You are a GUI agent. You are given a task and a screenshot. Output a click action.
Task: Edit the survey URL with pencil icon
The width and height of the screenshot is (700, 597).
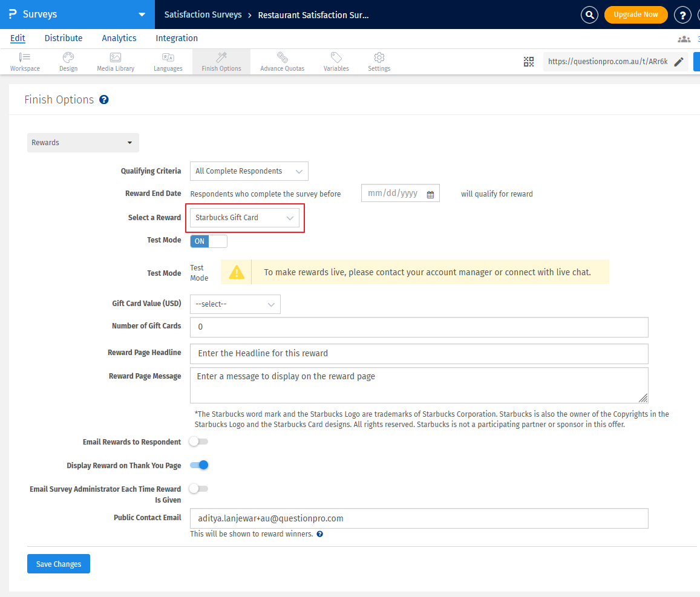(x=680, y=61)
